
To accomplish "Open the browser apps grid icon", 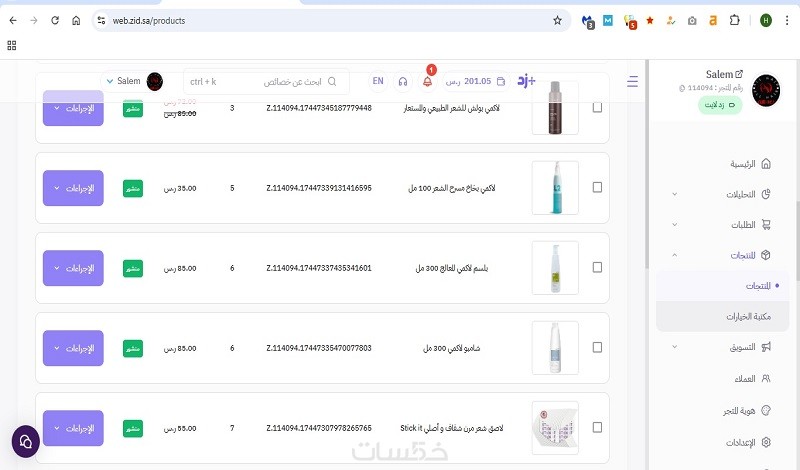I will (x=12, y=45).
